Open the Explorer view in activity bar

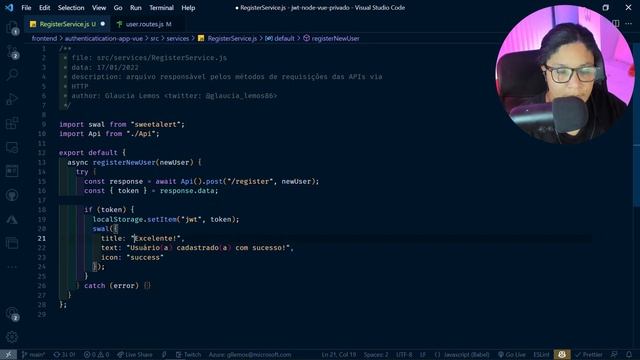tap(12, 28)
